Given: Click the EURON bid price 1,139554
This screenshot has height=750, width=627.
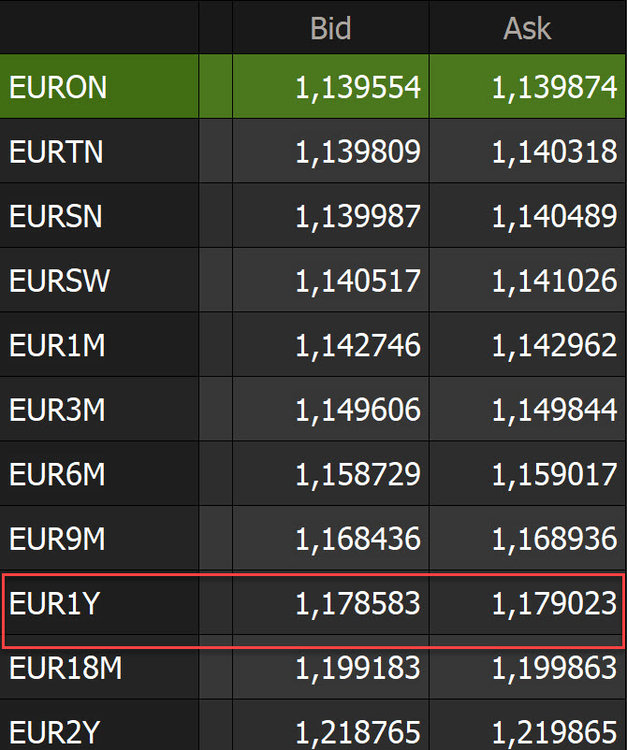Looking at the screenshot, I should (x=357, y=88).
